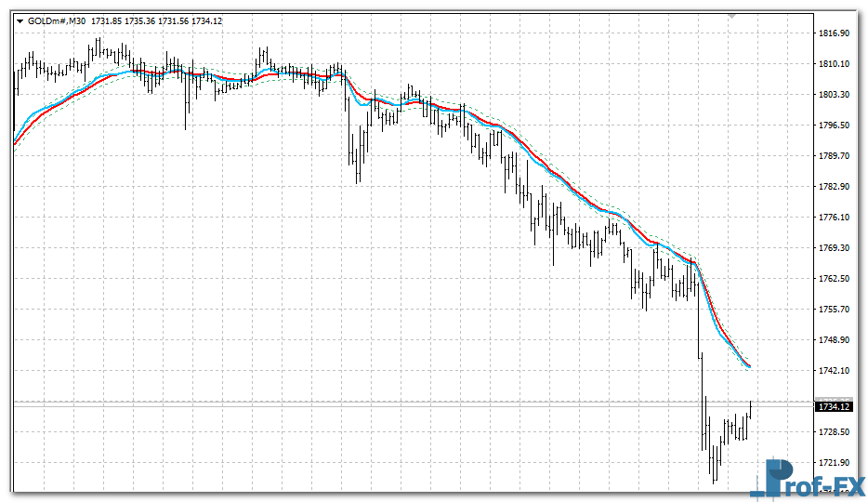Image resolution: width=868 pixels, height=502 pixels.
Task: Click the 1762.50 price scale label
Action: 834,279
